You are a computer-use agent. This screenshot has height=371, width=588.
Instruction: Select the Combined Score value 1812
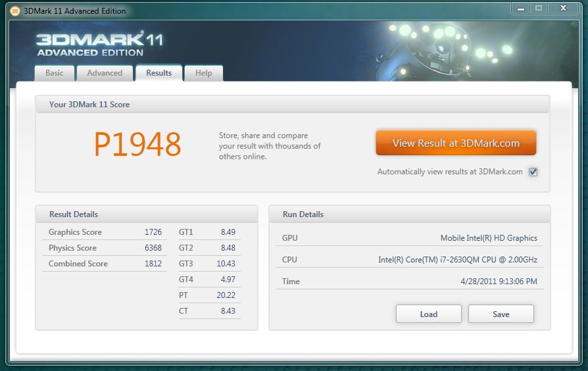pos(153,264)
